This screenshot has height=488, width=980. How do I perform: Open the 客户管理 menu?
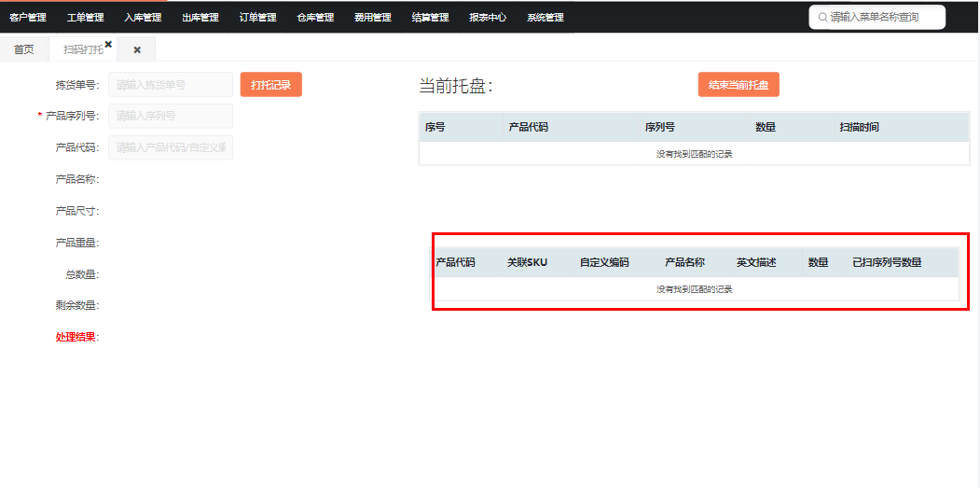click(x=28, y=18)
